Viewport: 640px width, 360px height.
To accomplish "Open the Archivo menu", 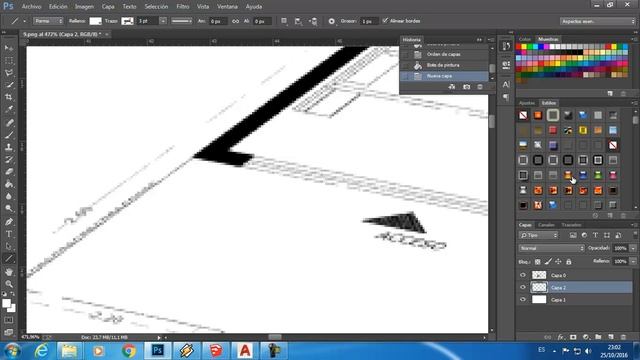I will coord(31,7).
